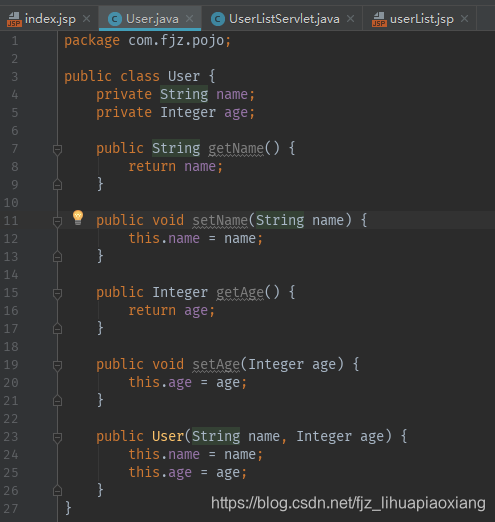Close the userList.jsp tab
Viewport: 495px width, 522px height.
point(464,19)
